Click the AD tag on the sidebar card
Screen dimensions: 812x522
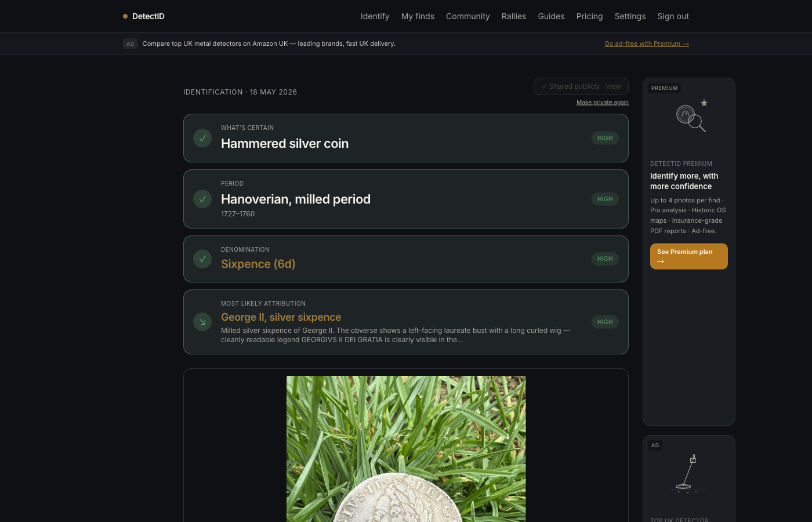[x=655, y=445]
